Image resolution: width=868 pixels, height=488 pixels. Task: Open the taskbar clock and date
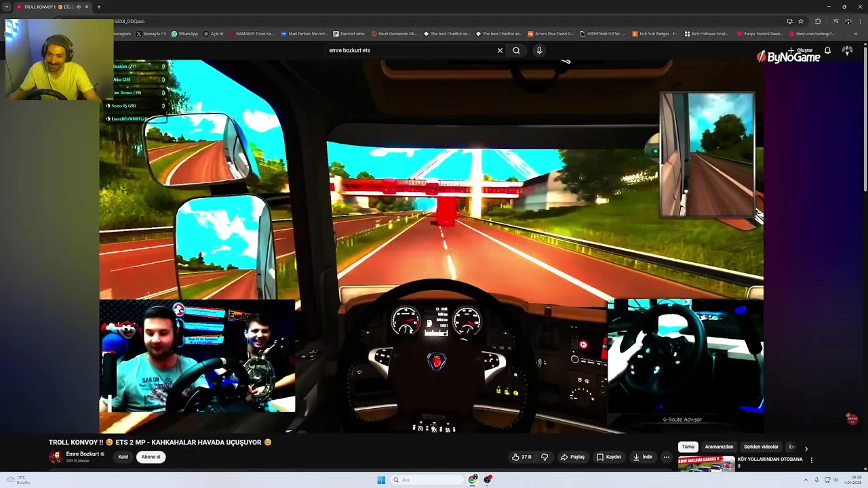tap(852, 480)
